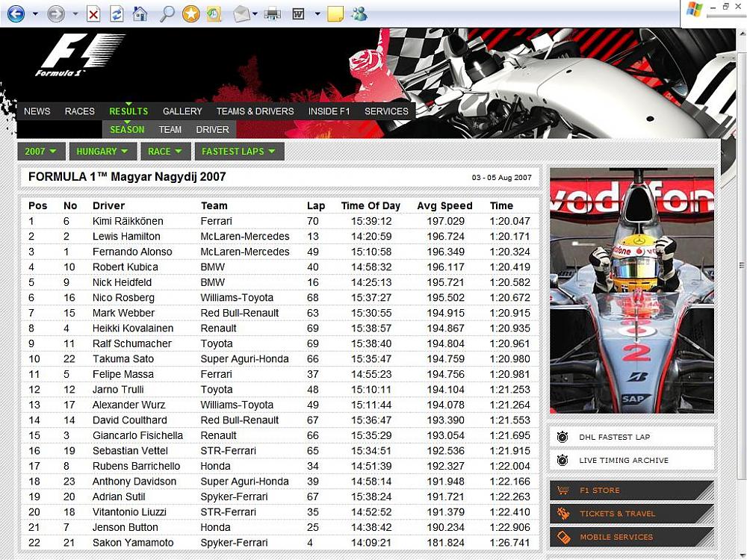
Task: Open the TEAMS & DRIVERS menu
Action: [x=255, y=111]
